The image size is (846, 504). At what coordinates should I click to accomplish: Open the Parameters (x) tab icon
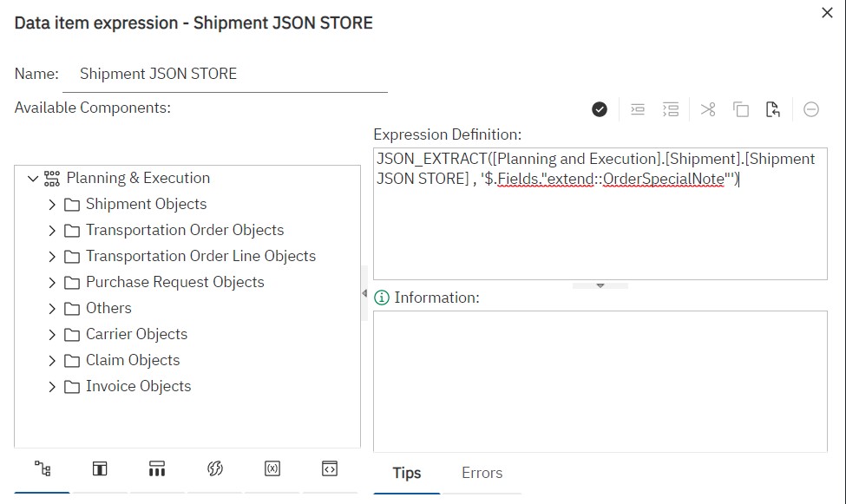(272, 469)
